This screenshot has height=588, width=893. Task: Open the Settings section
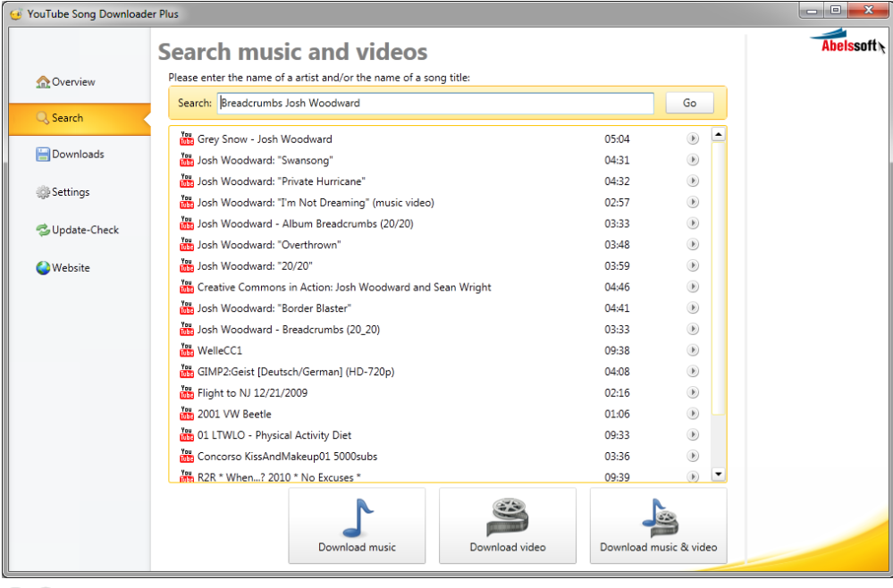(63, 192)
